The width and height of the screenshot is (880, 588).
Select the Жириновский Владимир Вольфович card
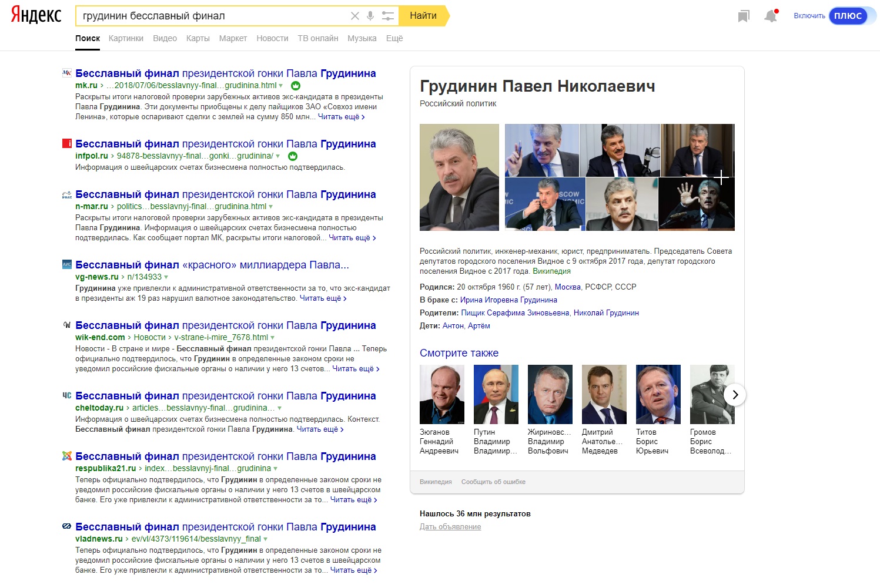550,410
